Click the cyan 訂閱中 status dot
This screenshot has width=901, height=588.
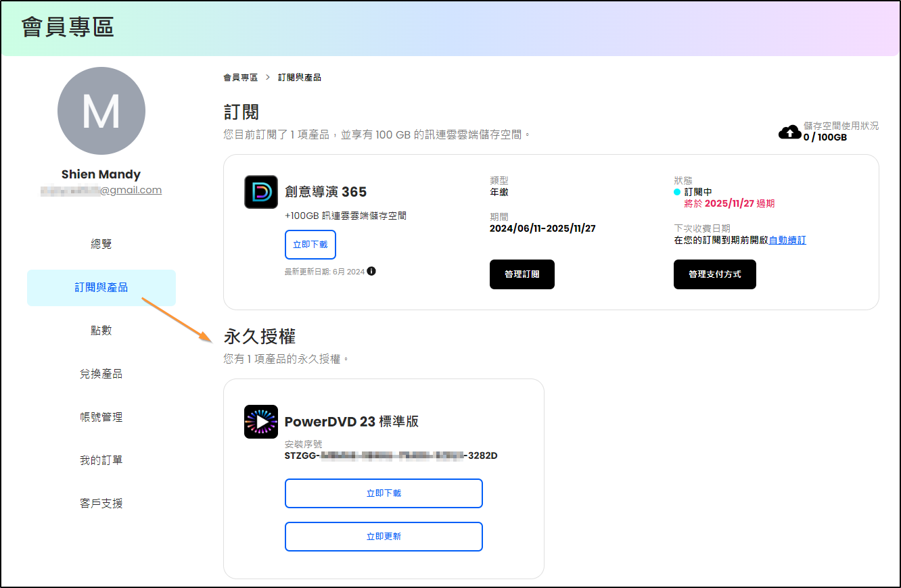tap(677, 192)
